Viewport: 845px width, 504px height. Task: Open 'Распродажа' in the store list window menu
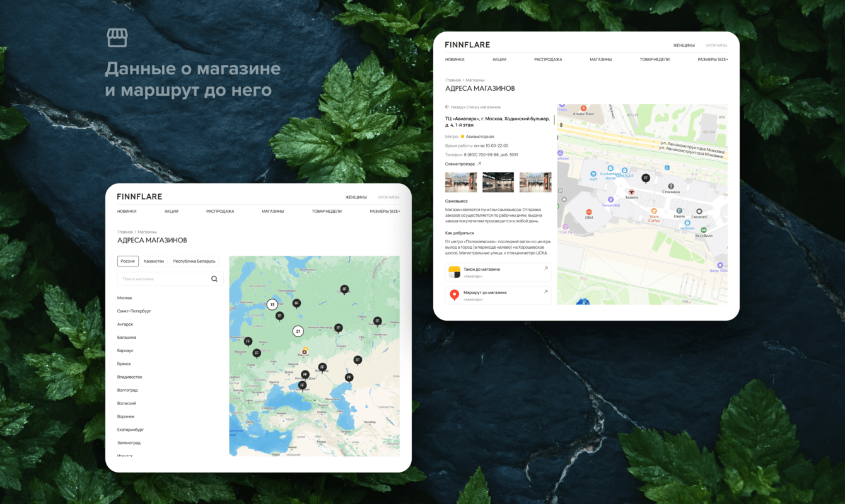(x=220, y=211)
